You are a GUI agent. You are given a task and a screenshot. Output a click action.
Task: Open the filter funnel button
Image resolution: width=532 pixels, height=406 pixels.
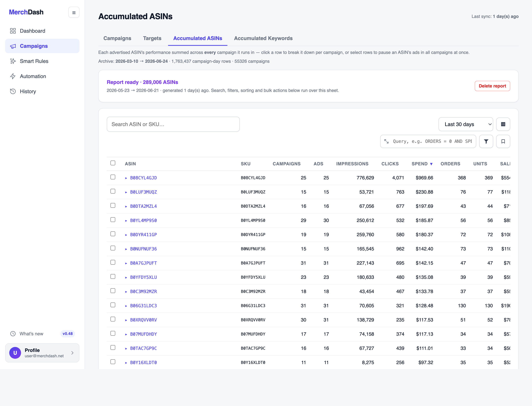point(486,141)
